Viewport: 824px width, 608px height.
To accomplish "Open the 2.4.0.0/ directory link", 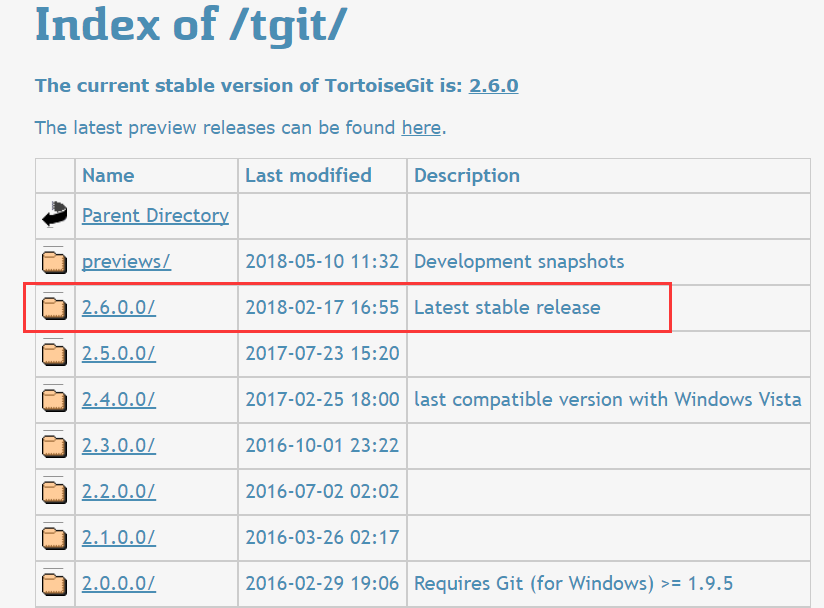I will click(x=118, y=399).
